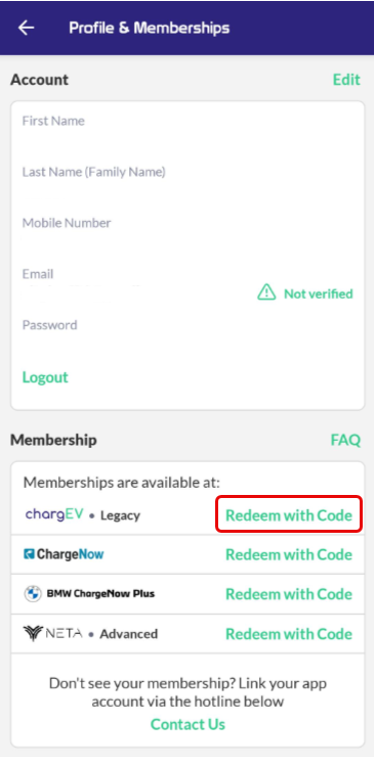Redeem ChargeNow membership with code
This screenshot has height=757, width=374.
(289, 555)
